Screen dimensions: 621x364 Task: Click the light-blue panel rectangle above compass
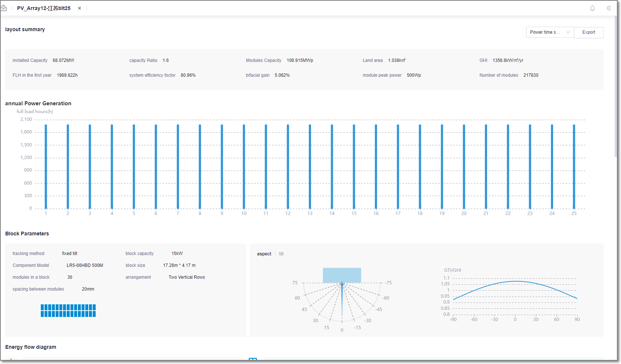pos(342,275)
